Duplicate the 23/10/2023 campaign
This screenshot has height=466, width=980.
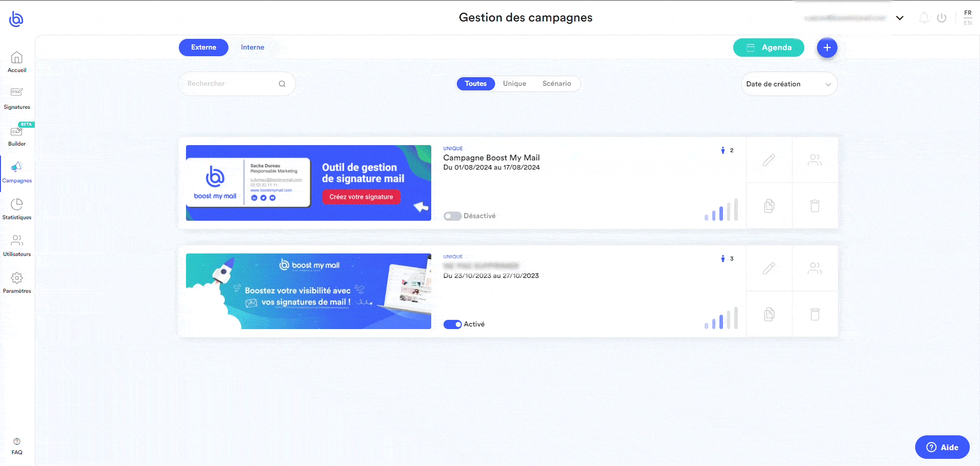769,314
